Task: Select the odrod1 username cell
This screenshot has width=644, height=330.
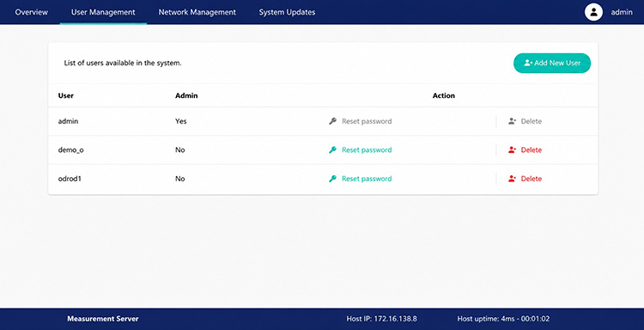Action: coord(70,179)
